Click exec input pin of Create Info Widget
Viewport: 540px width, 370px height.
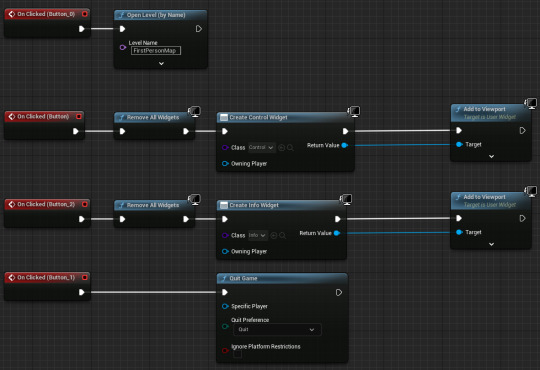coord(225,219)
